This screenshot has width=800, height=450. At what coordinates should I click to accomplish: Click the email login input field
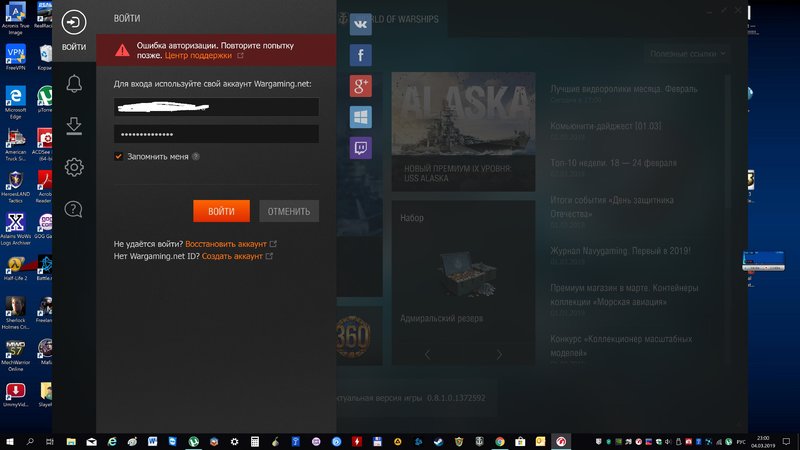pos(216,107)
